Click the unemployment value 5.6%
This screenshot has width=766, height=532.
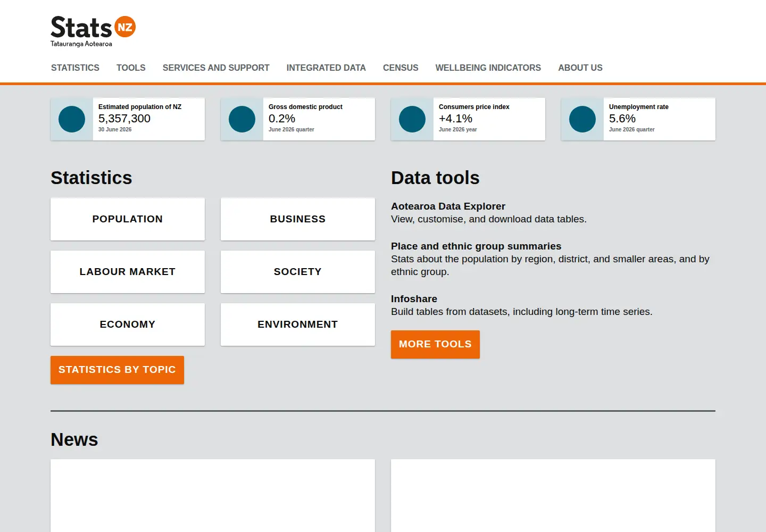pos(622,119)
